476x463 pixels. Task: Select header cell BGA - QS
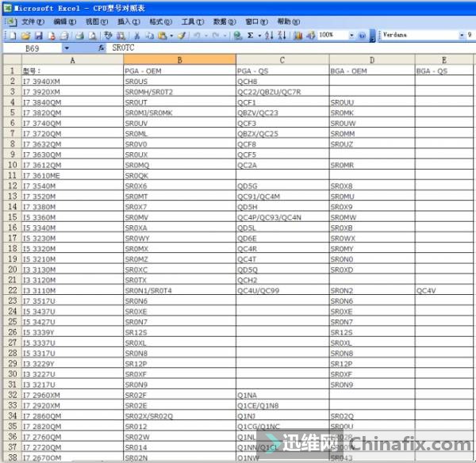pos(444,71)
